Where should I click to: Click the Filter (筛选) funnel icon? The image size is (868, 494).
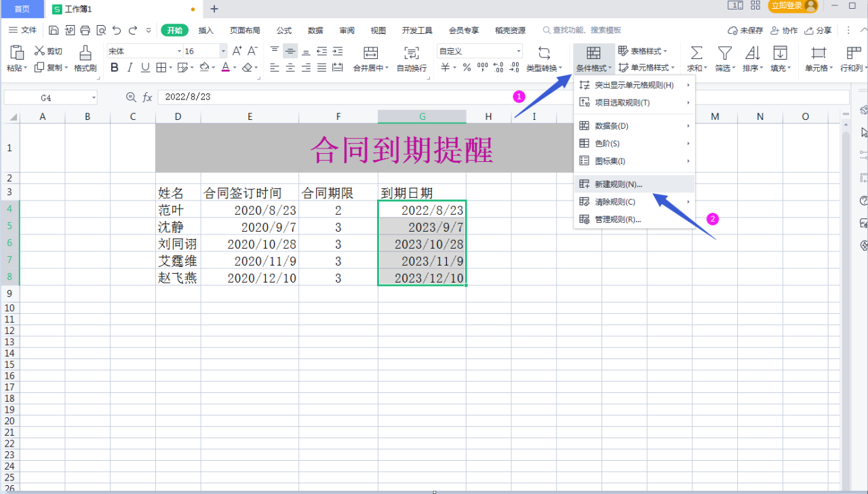[725, 53]
